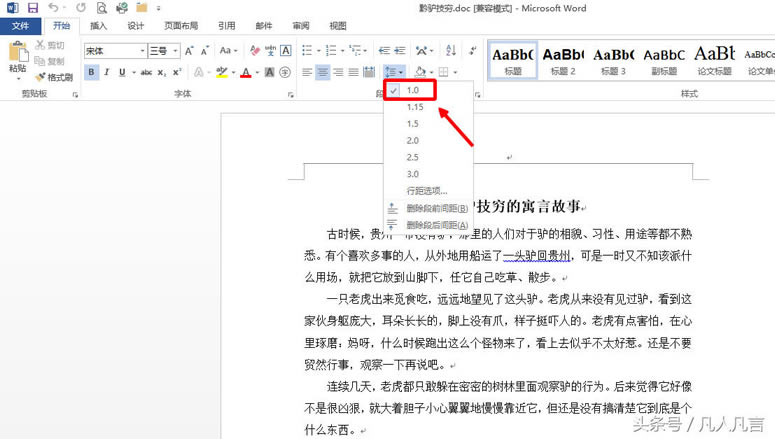Click the Save icon in quick access toolbar
This screenshot has height=439, width=775.
(32, 8)
